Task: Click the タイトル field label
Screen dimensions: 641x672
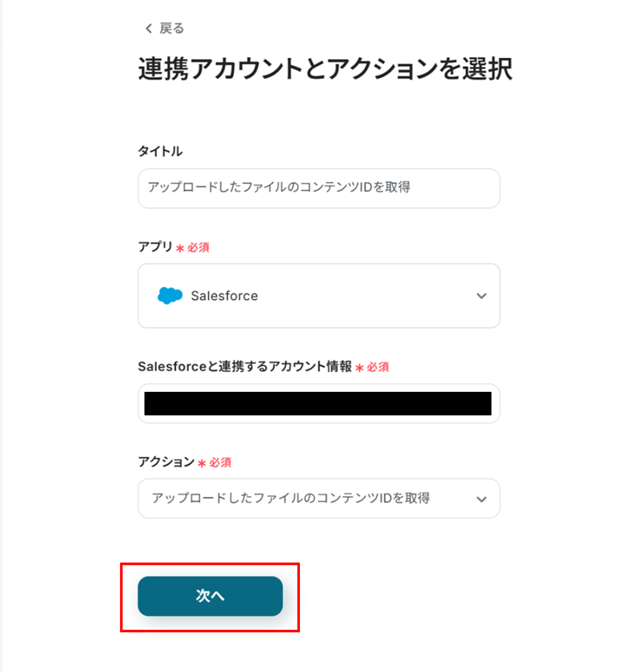Action: tap(160, 151)
